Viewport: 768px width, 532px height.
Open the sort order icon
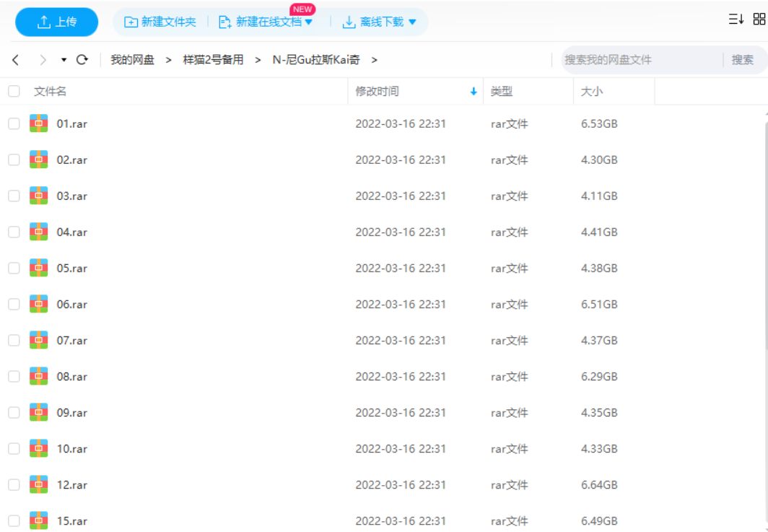tap(736, 19)
